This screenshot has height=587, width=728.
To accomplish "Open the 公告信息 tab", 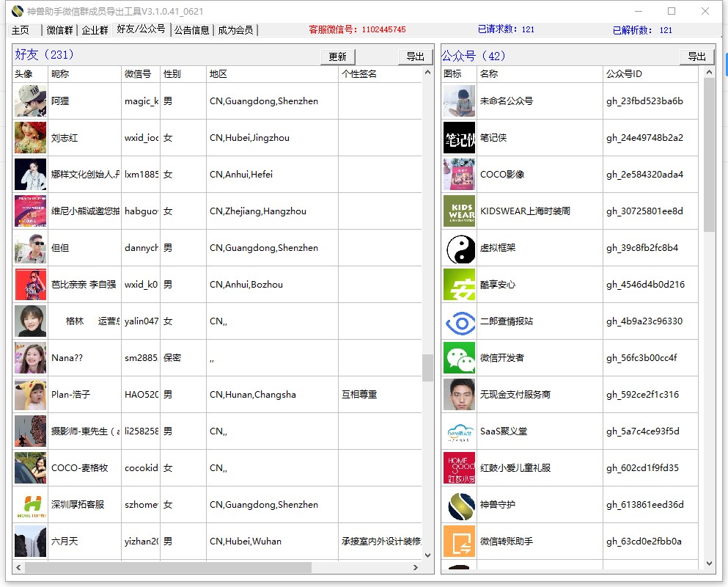I will pos(192,30).
